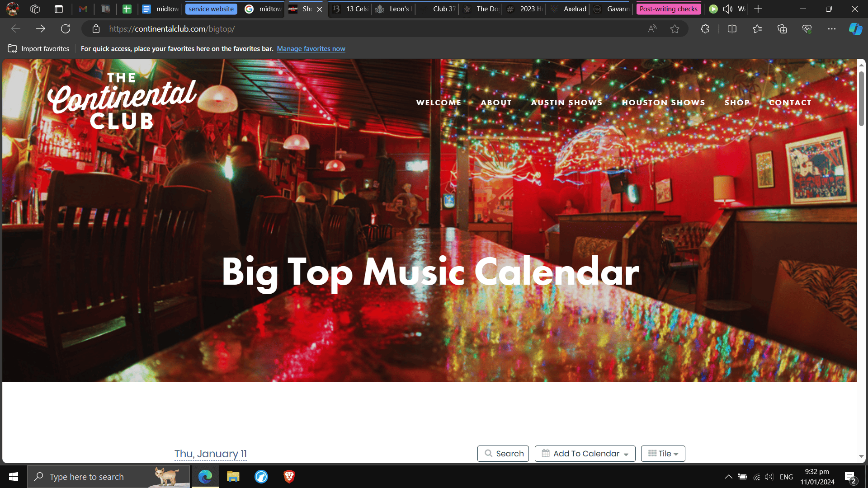Switch to the midtown Google Docs tab
This screenshot has width=868, height=488.
click(161, 9)
